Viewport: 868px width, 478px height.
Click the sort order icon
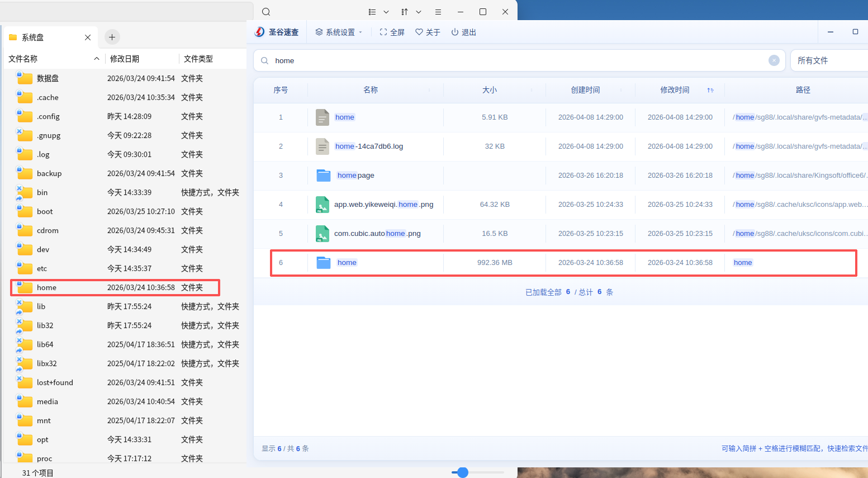point(405,12)
